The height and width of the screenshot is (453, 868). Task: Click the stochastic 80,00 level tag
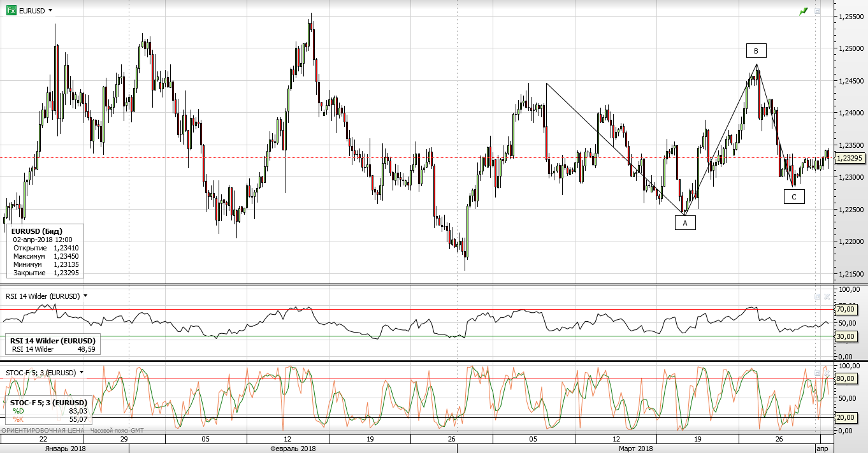pyautogui.click(x=845, y=378)
